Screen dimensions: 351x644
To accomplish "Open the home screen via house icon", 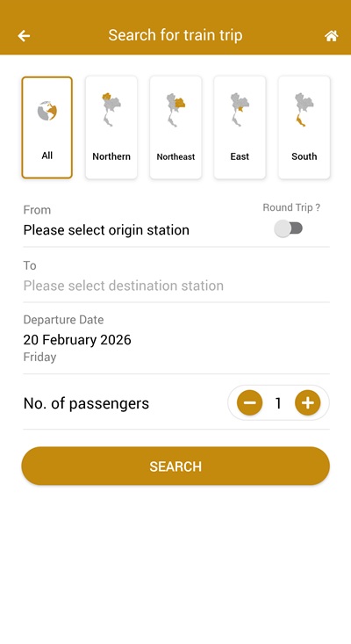I will point(332,36).
